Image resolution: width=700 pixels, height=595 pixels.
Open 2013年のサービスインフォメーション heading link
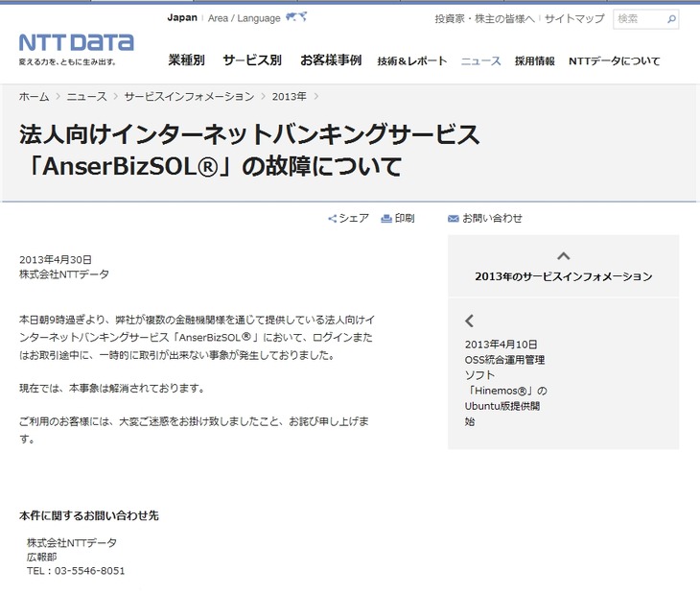(564, 276)
